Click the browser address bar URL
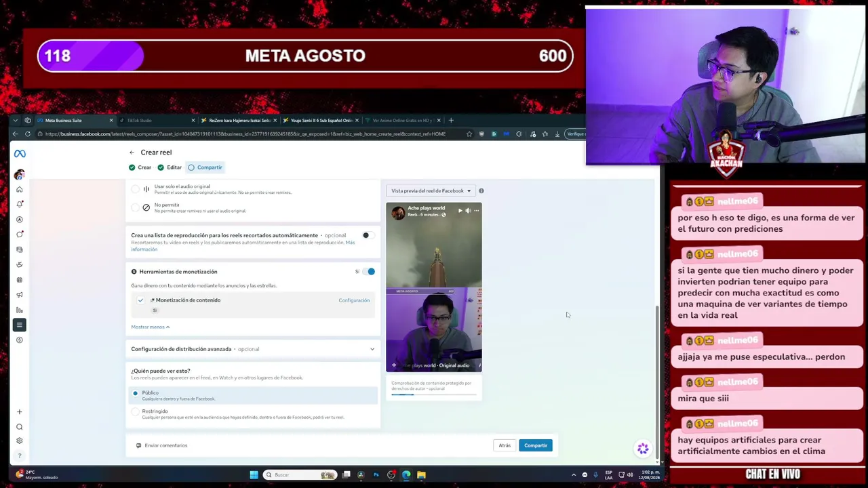 245,134
